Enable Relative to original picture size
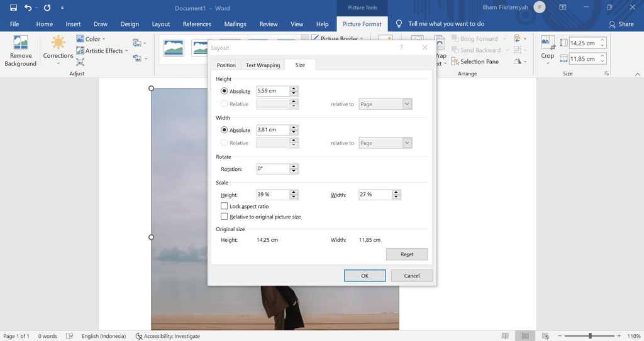The image size is (644, 341). (x=225, y=216)
